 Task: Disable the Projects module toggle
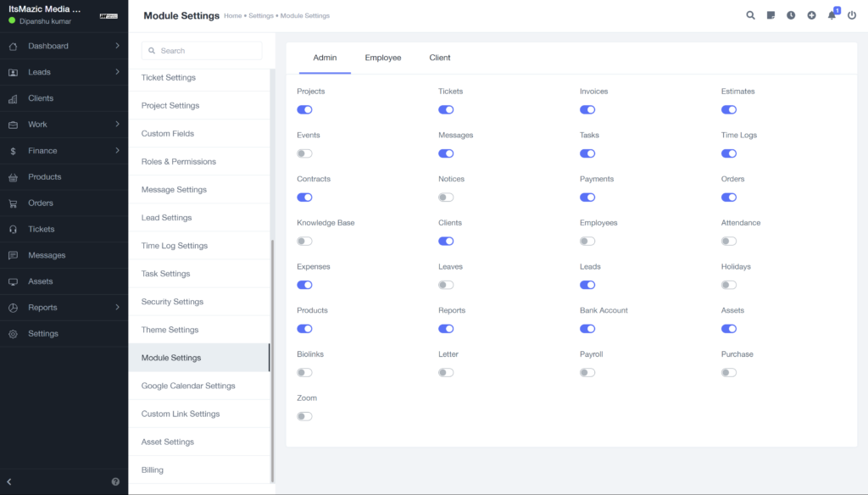pos(304,109)
